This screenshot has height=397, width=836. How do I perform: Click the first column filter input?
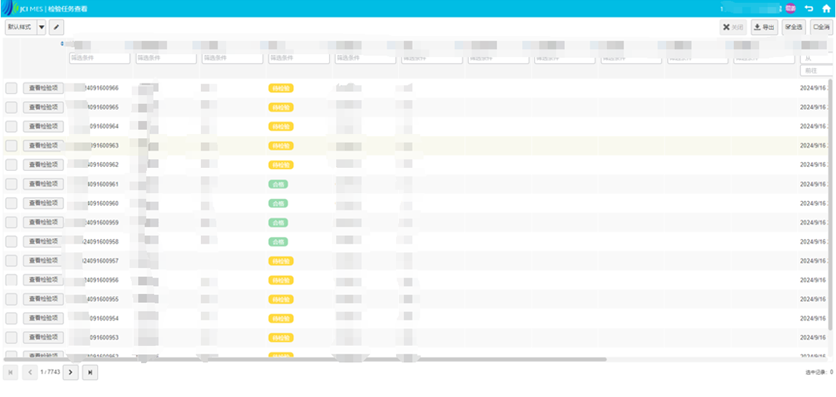100,58
